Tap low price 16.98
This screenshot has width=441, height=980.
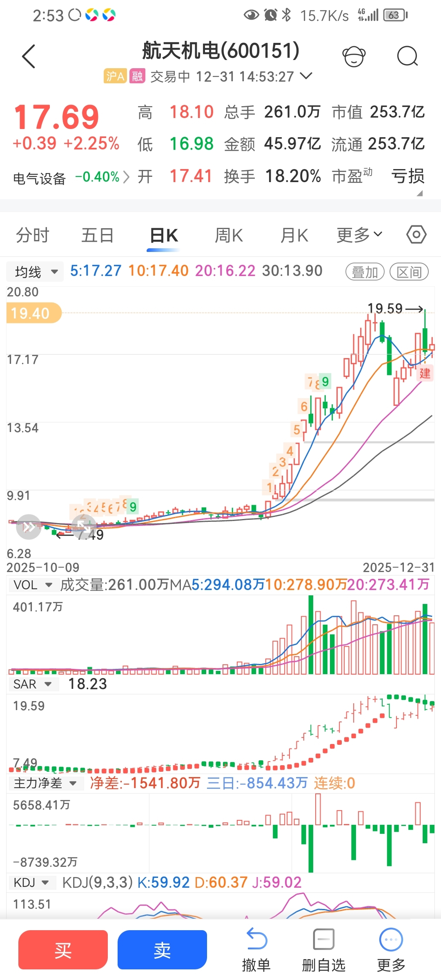click(192, 144)
